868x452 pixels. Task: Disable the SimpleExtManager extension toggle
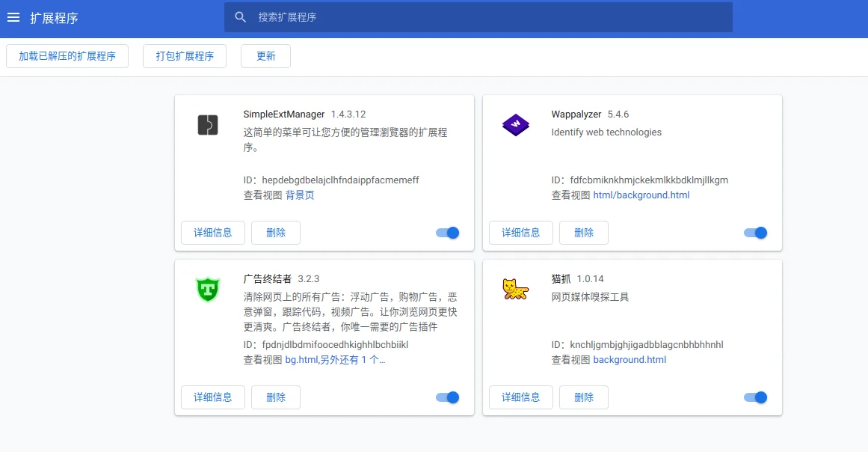[x=447, y=233]
